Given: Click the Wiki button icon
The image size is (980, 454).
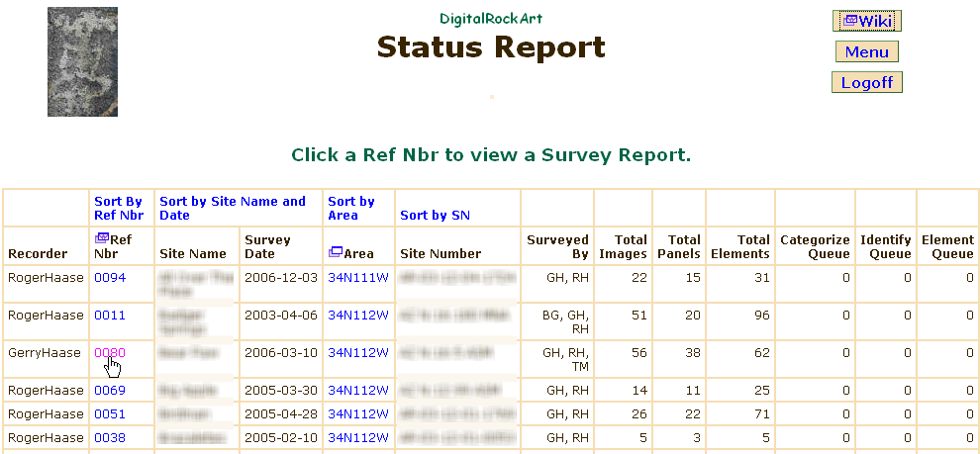Looking at the screenshot, I should (x=849, y=21).
